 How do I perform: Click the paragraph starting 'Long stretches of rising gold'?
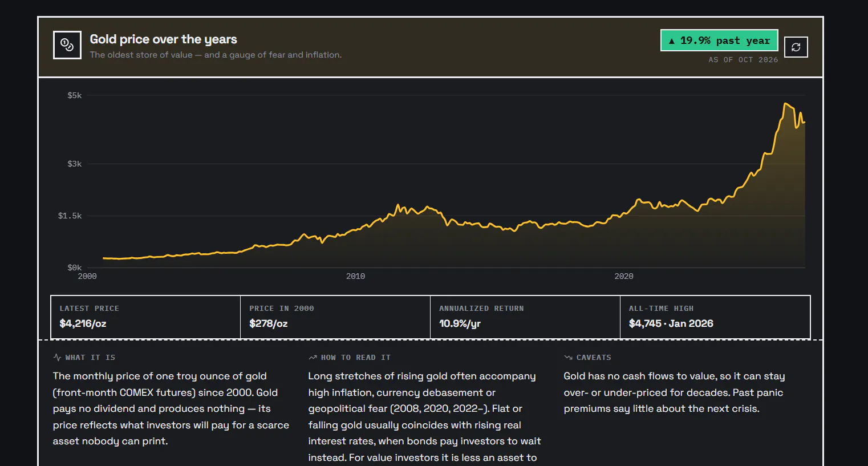coord(425,417)
